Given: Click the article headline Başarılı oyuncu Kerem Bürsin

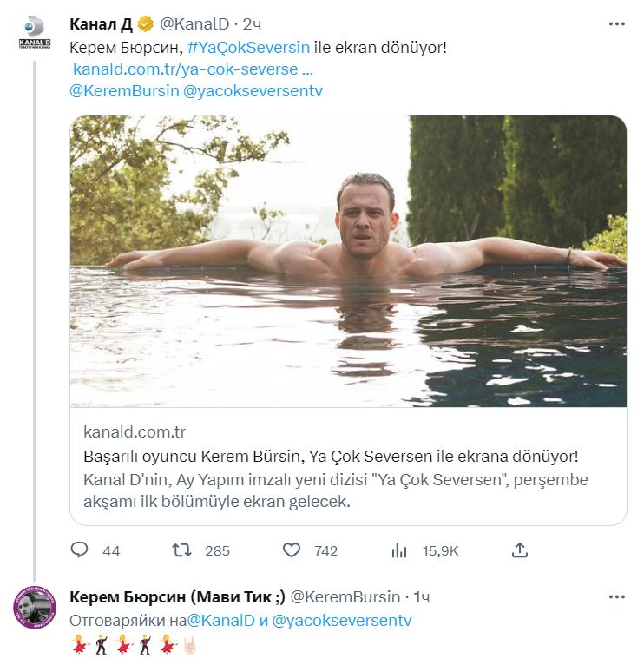Looking at the screenshot, I should pos(331,456).
